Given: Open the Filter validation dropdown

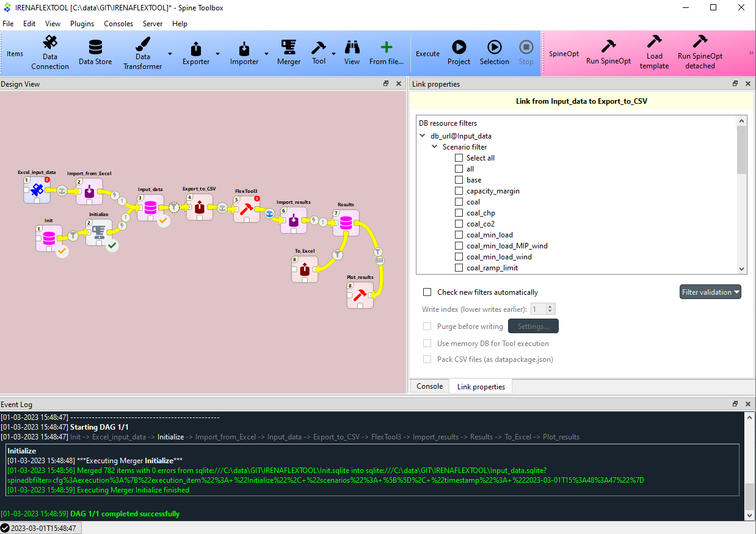Looking at the screenshot, I should tap(710, 292).
